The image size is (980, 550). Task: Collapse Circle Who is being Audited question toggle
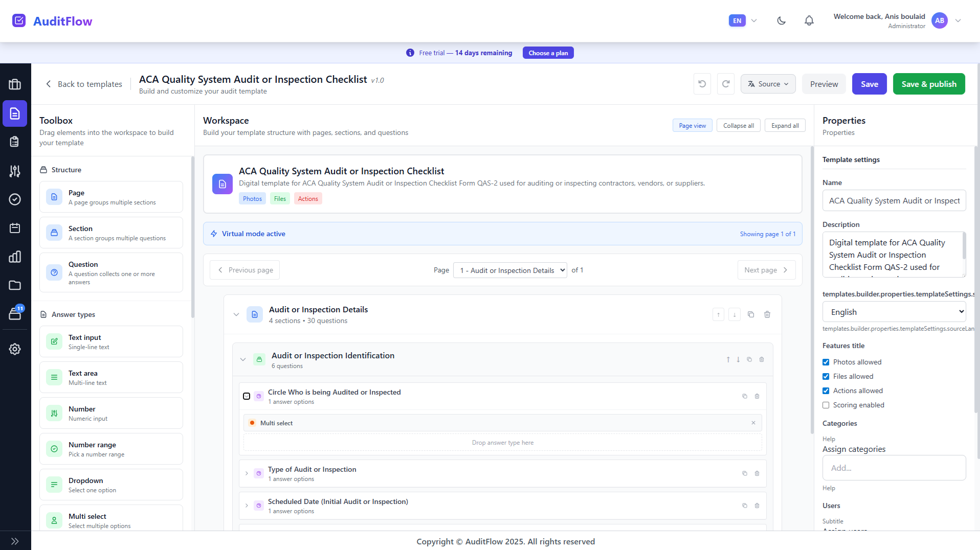point(247,396)
